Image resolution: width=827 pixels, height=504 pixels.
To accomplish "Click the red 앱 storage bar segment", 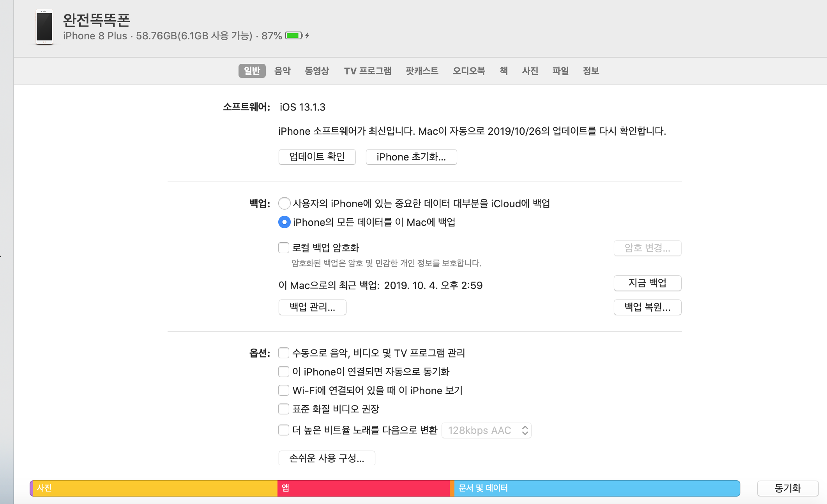I will 363,488.
